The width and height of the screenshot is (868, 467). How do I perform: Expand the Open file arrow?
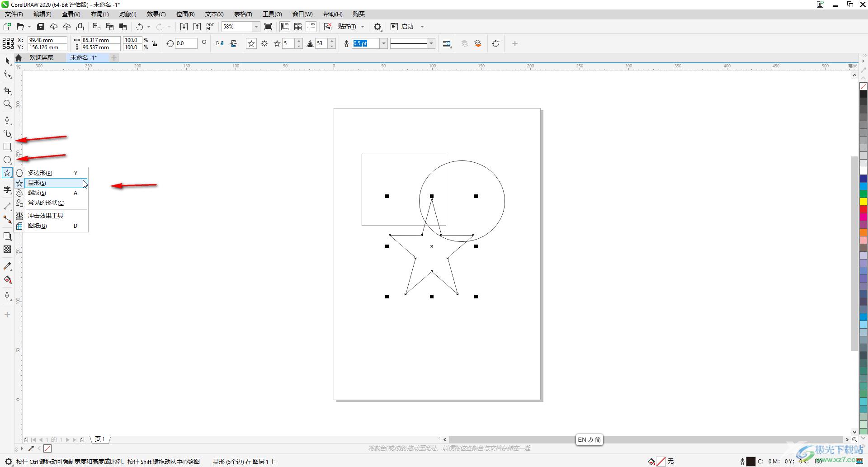click(29, 27)
